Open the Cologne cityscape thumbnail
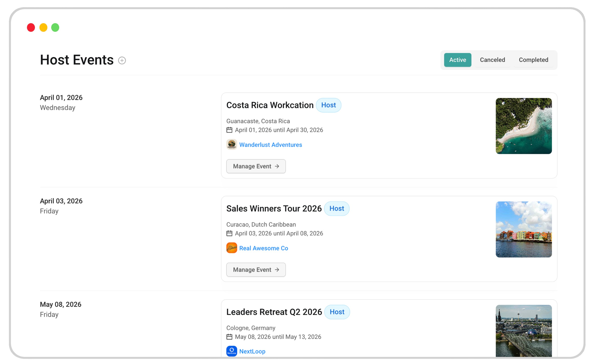This screenshot has width=592, height=364. click(x=524, y=331)
